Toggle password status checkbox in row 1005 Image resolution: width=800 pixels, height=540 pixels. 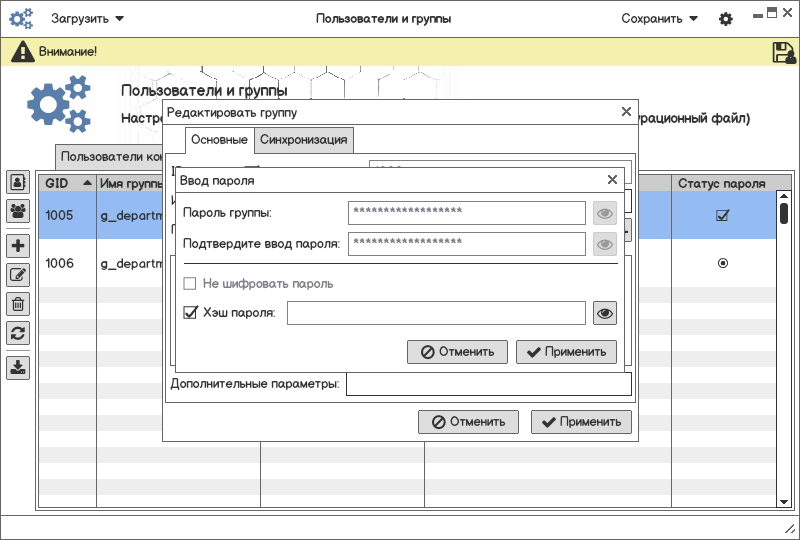click(722, 215)
